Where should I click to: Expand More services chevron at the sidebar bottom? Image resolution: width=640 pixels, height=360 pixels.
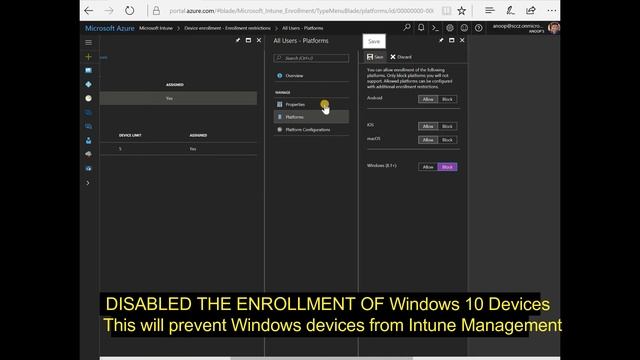pyautogui.click(x=88, y=183)
